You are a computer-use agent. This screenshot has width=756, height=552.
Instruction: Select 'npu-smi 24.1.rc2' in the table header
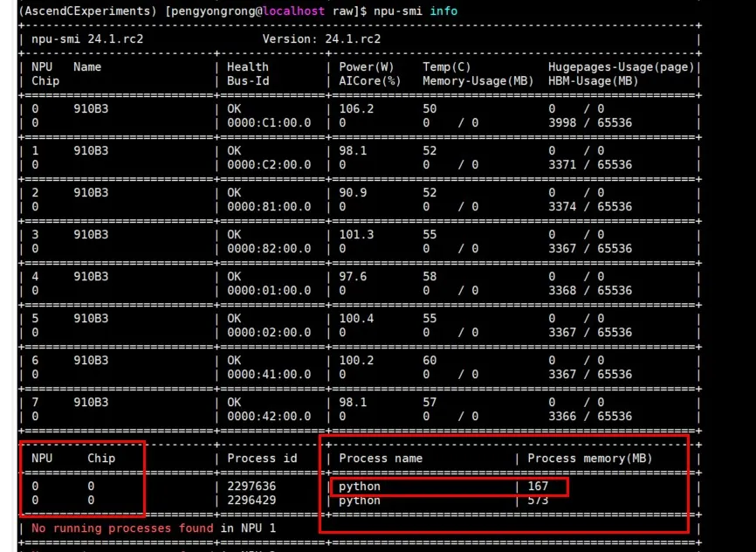click(87, 39)
